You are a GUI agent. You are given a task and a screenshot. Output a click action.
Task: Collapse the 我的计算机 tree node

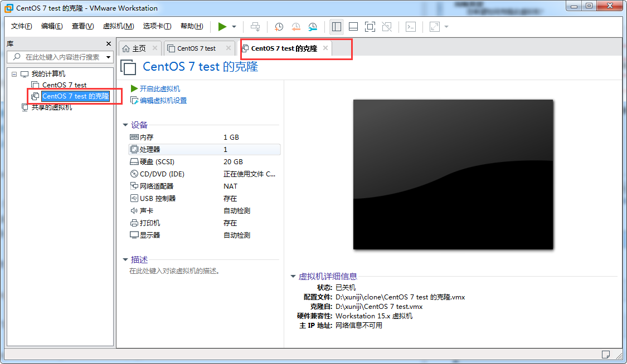pos(14,74)
